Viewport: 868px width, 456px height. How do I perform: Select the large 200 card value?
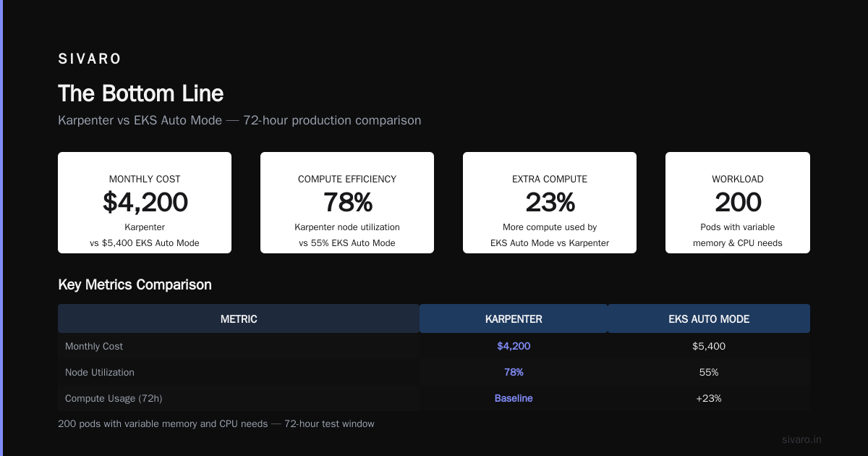click(738, 203)
